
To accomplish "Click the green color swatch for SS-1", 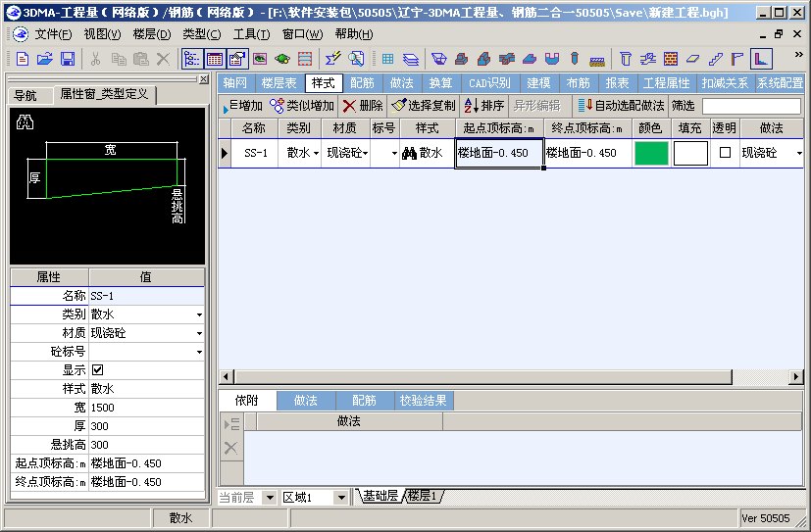I will tap(650, 153).
